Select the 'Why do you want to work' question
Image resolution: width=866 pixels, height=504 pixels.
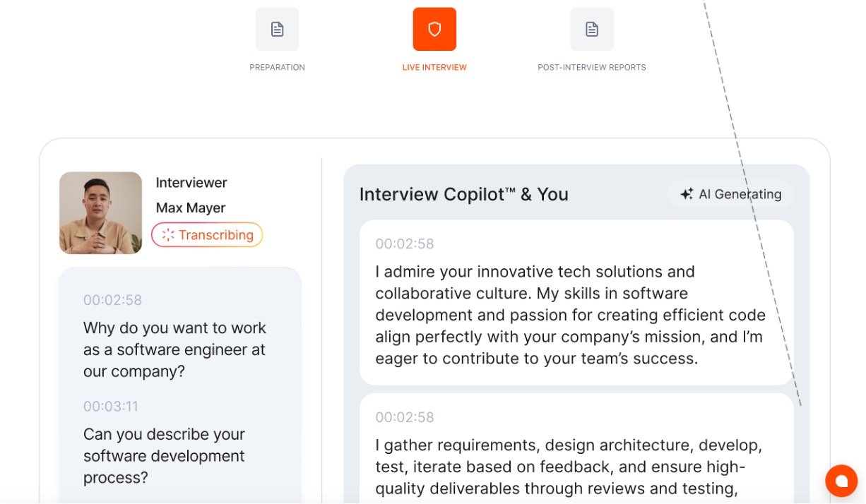click(174, 349)
